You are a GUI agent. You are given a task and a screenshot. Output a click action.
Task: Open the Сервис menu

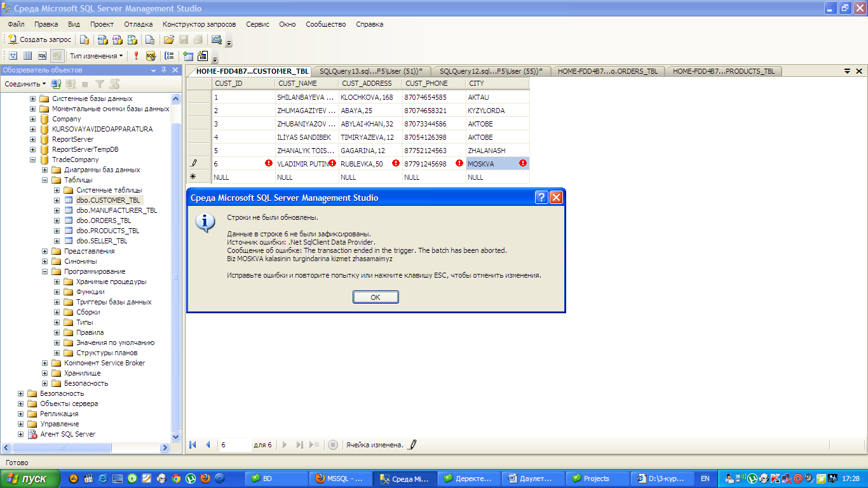tap(258, 24)
